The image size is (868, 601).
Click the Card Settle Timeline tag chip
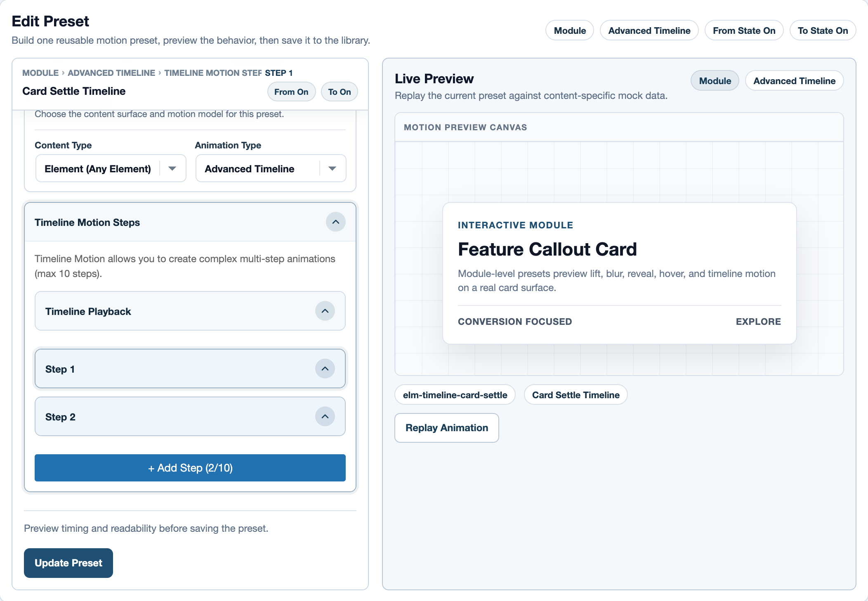click(576, 395)
